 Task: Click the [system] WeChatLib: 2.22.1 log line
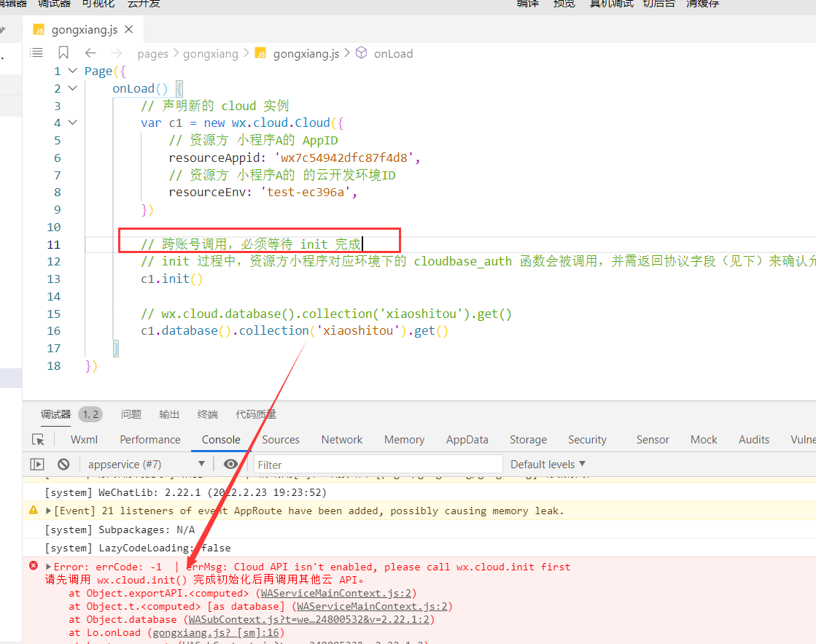tap(186, 492)
